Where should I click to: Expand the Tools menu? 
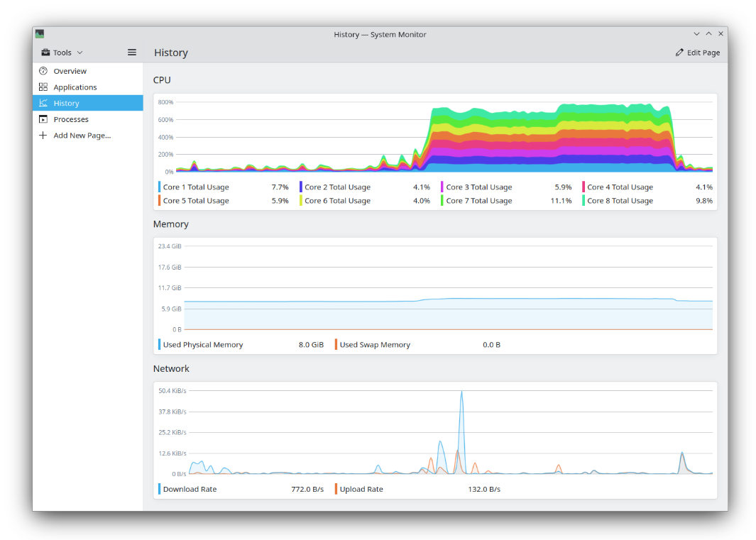tap(61, 52)
